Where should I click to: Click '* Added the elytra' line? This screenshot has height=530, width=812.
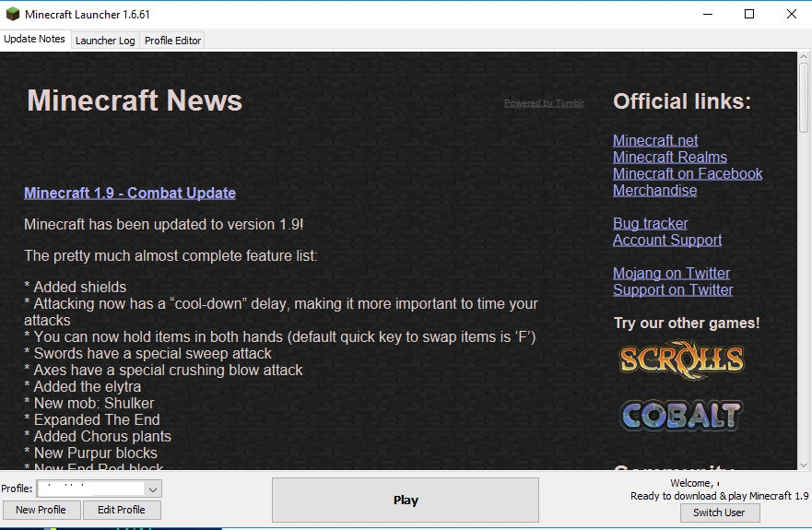pyautogui.click(x=82, y=386)
